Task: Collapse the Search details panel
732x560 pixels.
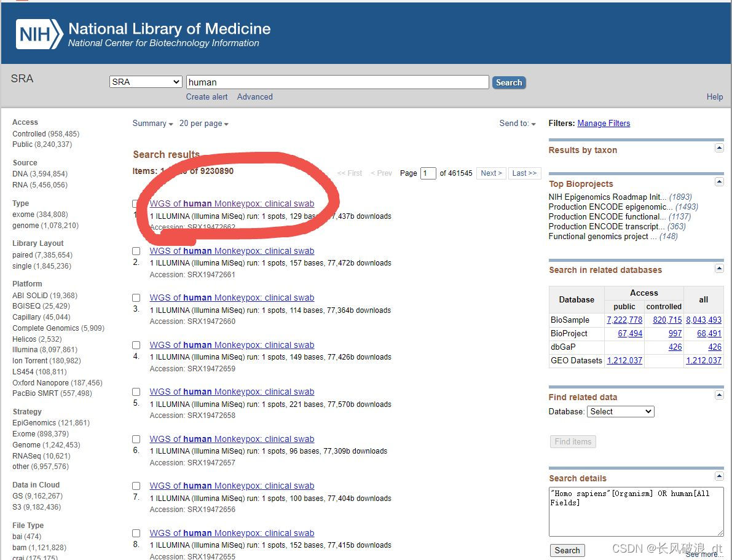Action: point(719,476)
